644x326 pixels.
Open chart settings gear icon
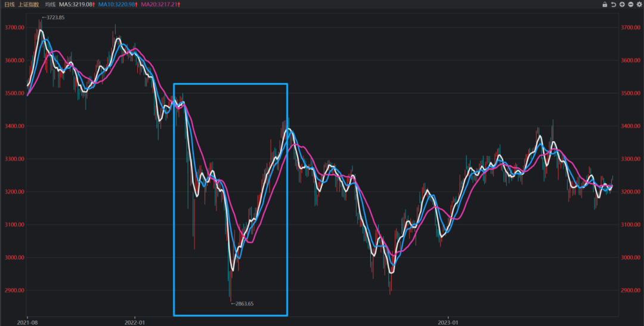click(x=639, y=4)
